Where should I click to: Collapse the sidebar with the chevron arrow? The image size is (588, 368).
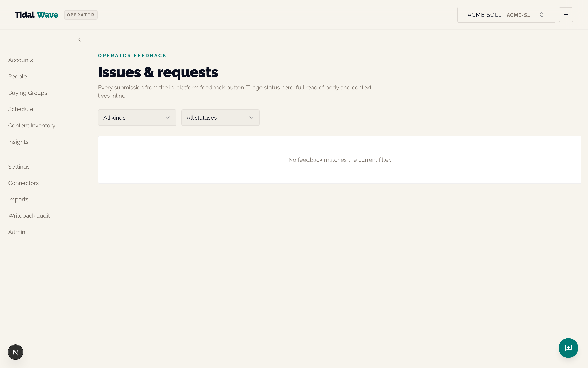pyautogui.click(x=80, y=40)
